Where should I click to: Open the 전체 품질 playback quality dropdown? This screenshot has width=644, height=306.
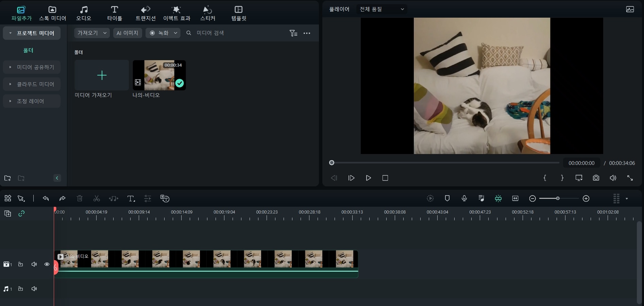pos(382,9)
